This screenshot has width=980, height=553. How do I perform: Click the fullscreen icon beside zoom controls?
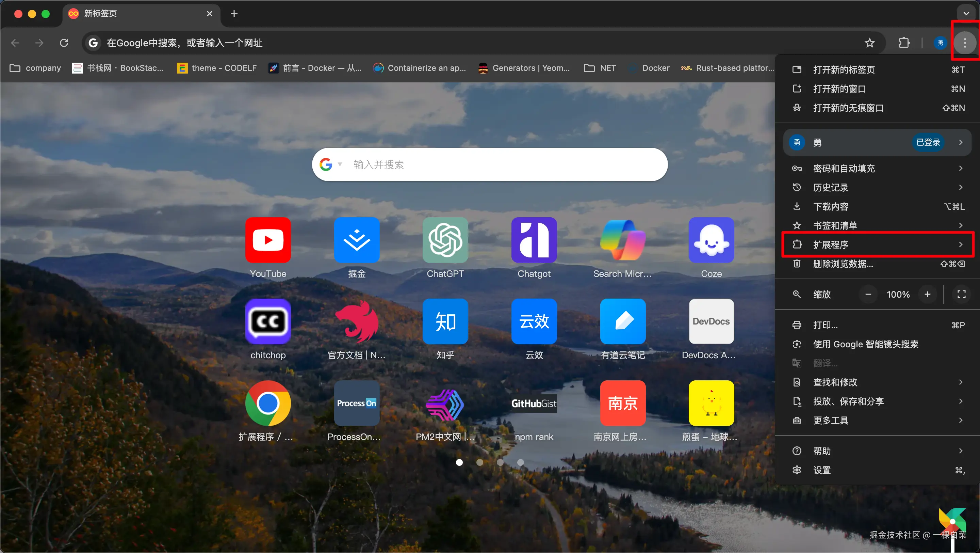coord(961,294)
